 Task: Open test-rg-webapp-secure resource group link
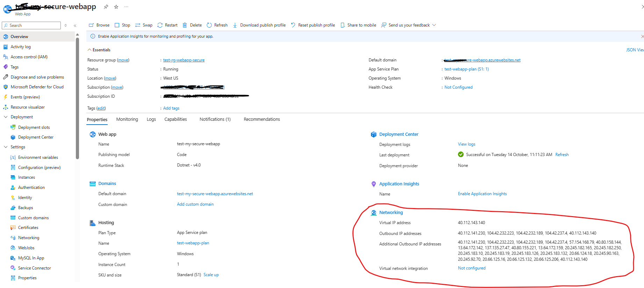(184, 60)
